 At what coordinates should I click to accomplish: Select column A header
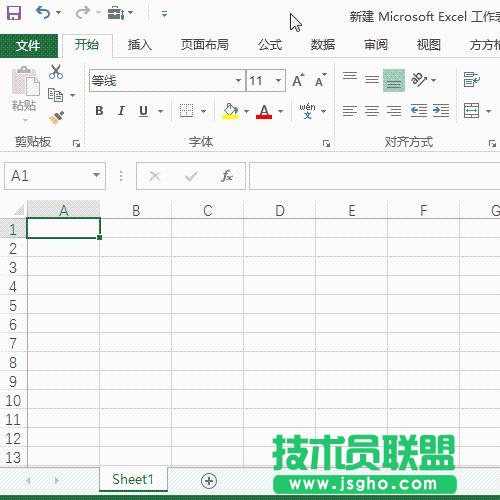pyautogui.click(x=63, y=210)
